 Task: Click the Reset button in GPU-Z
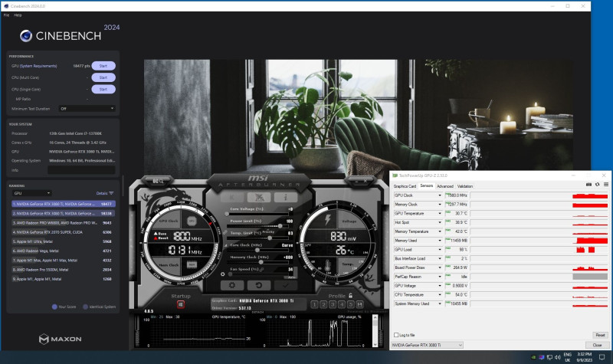click(x=600, y=335)
